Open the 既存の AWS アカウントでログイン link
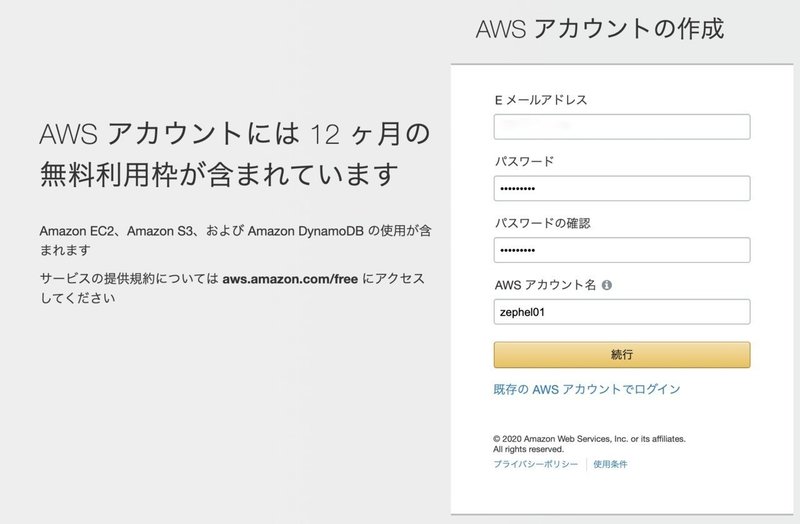Viewport: 800px width, 524px height. [587, 389]
